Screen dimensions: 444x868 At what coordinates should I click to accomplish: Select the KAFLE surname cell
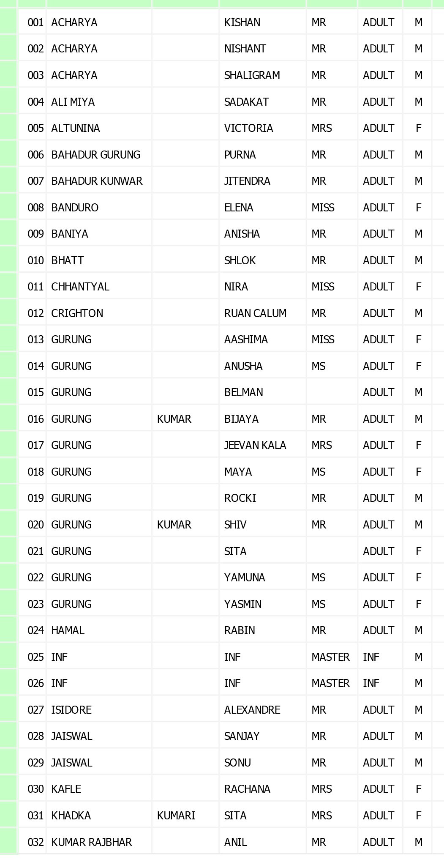click(66, 789)
